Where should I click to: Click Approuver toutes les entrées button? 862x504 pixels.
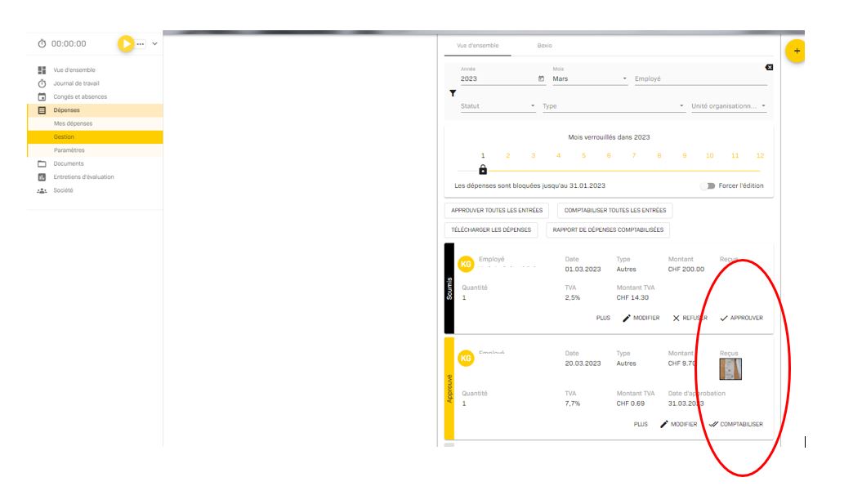(496, 211)
